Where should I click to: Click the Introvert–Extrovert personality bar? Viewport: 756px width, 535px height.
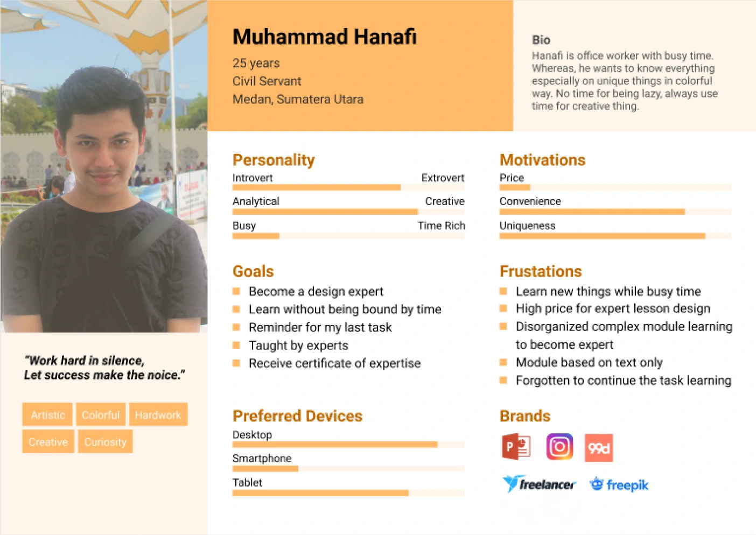tap(348, 187)
